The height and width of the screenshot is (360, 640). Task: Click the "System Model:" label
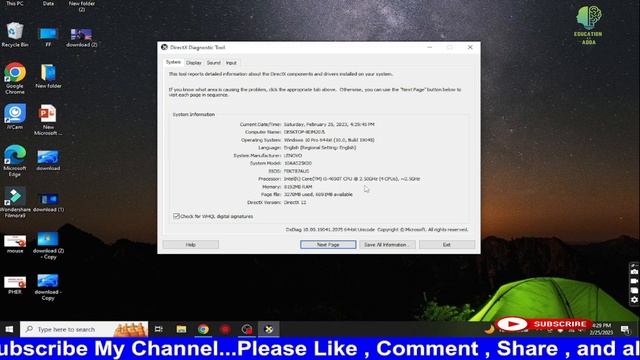[265, 163]
